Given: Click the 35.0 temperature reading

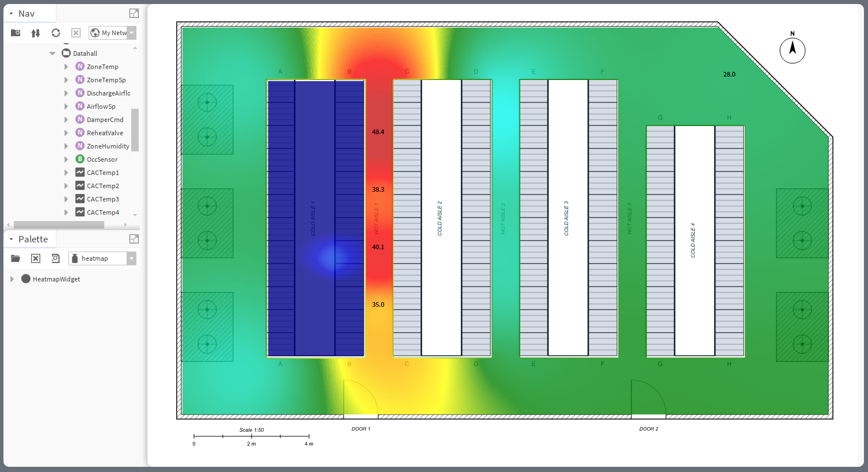Looking at the screenshot, I should pyautogui.click(x=378, y=304).
